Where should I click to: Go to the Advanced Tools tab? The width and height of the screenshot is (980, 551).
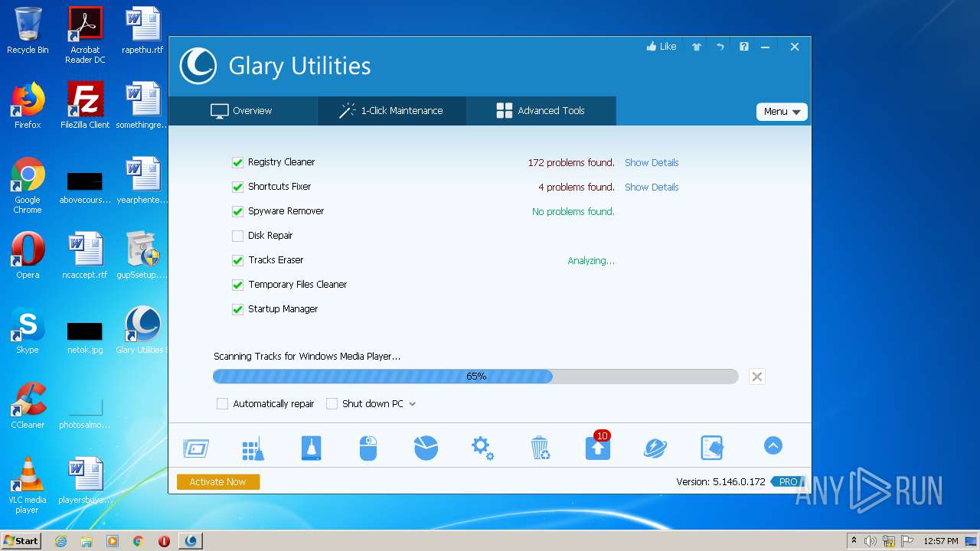[x=541, y=111]
